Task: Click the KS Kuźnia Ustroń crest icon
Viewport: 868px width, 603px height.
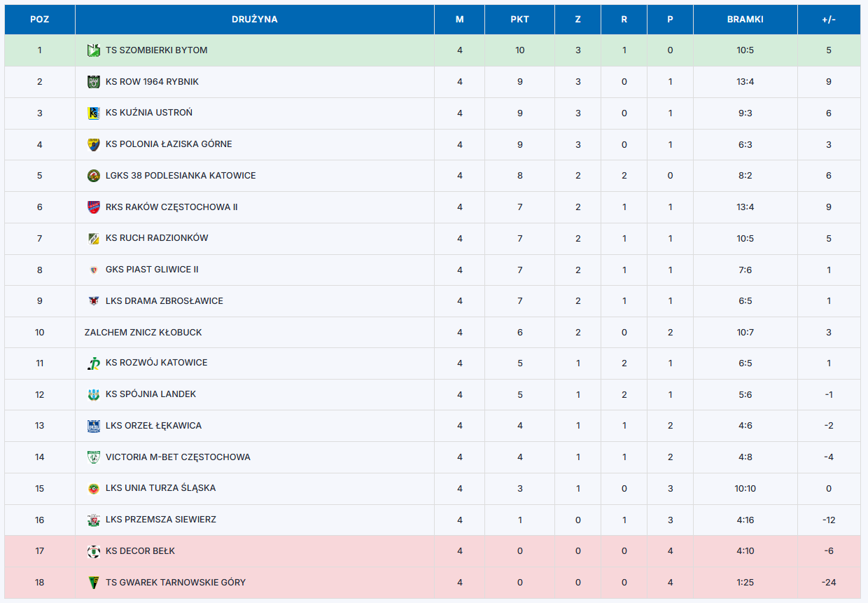Action: coord(93,113)
